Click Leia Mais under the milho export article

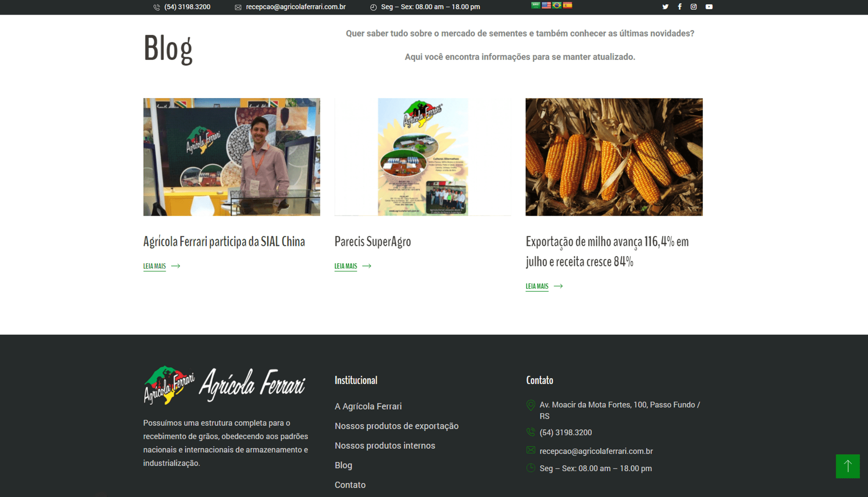[x=544, y=286]
